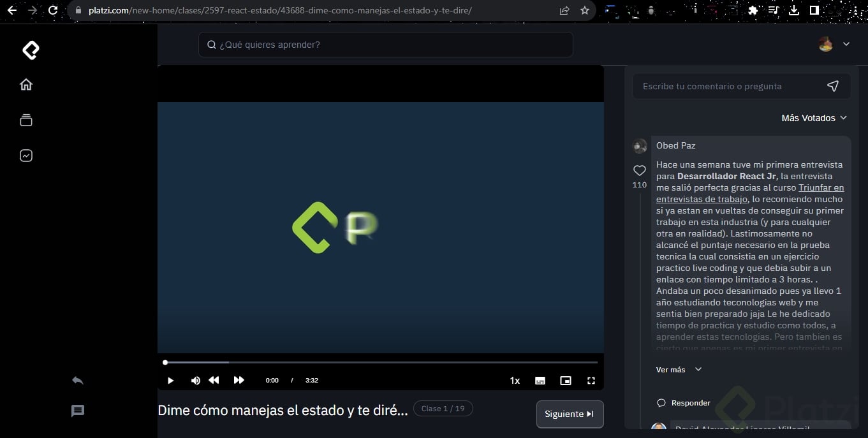The height and width of the screenshot is (438, 868).
Task: Click the video preview area
Action: pos(381,228)
